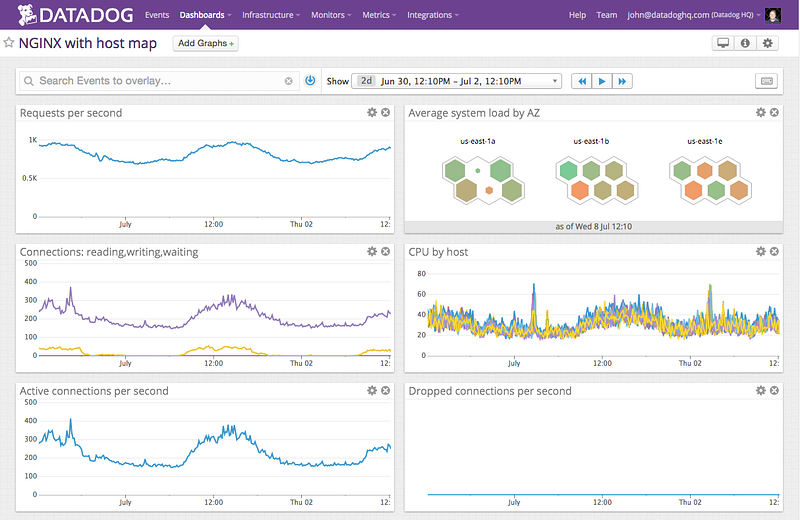Open TV mode monitor icon

pyautogui.click(x=723, y=43)
